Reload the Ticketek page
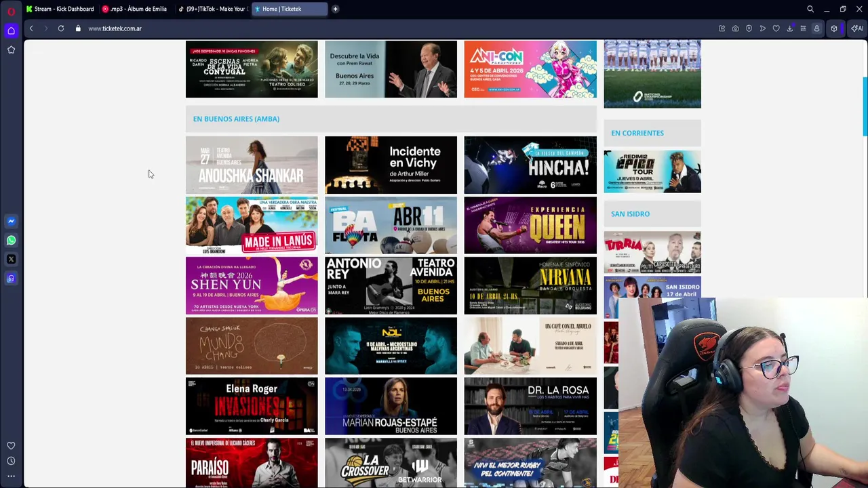Image resolution: width=868 pixels, height=488 pixels. tap(61, 28)
